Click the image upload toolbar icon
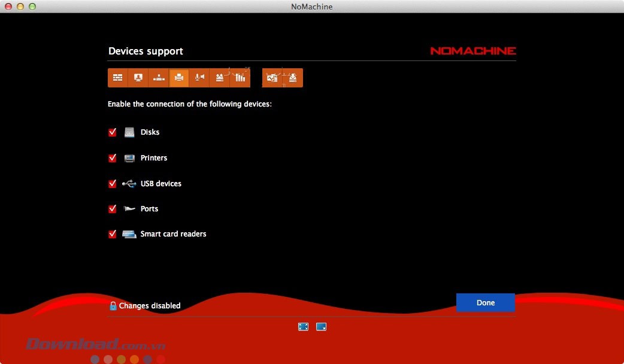Image resolution: width=624 pixels, height=364 pixels. pyautogui.click(x=220, y=78)
